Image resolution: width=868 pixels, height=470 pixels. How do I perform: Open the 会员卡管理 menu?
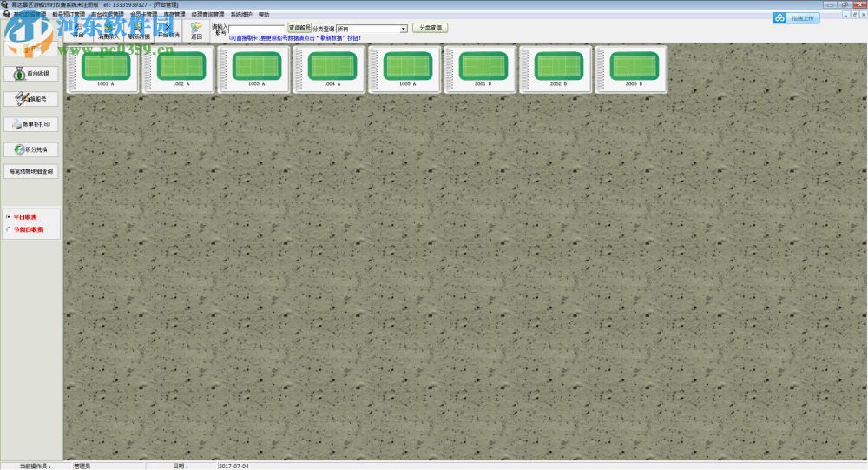[x=143, y=15]
